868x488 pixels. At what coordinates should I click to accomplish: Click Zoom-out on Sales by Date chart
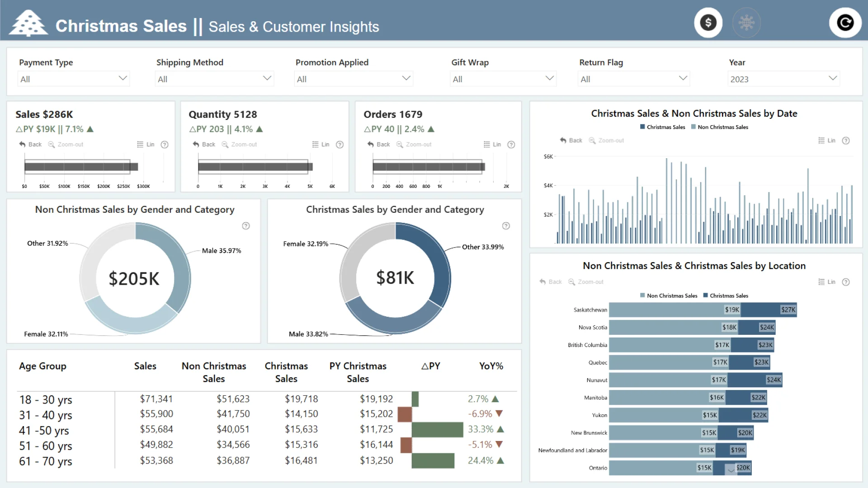tap(606, 141)
